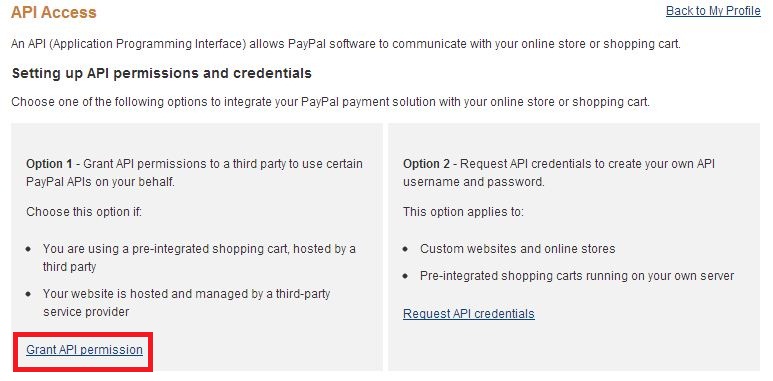Click the This option applies to text

tap(463, 212)
